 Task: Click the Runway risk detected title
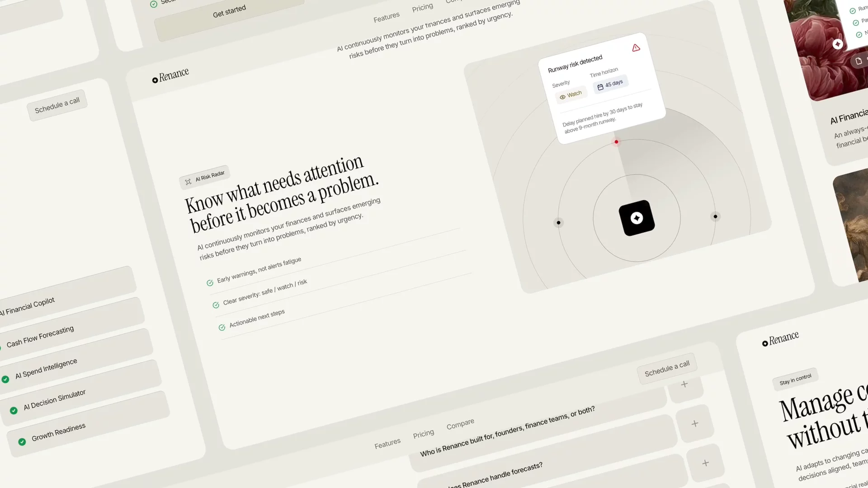coord(575,64)
